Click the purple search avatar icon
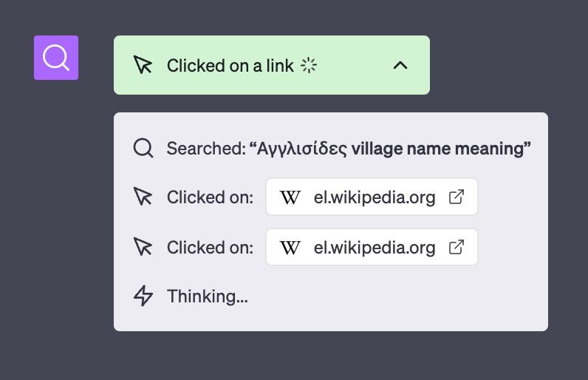The image size is (588, 380). tap(56, 58)
